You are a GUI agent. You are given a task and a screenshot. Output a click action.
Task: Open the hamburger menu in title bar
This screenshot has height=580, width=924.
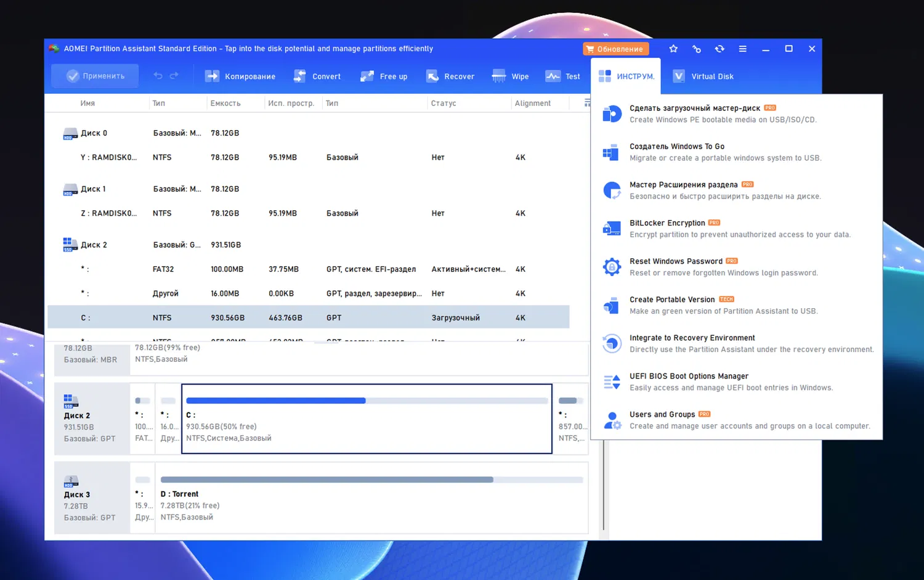(743, 49)
